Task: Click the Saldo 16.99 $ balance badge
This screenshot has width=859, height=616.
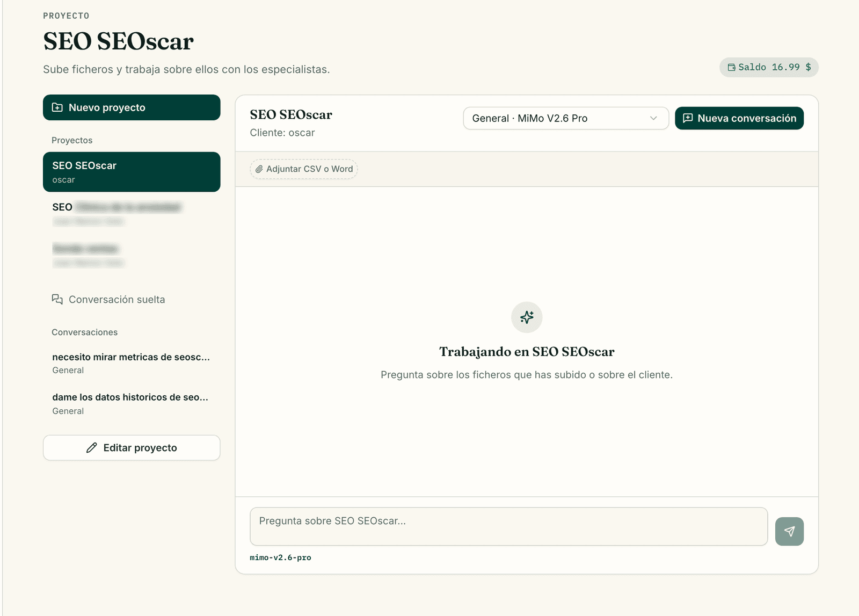Action: pos(769,67)
